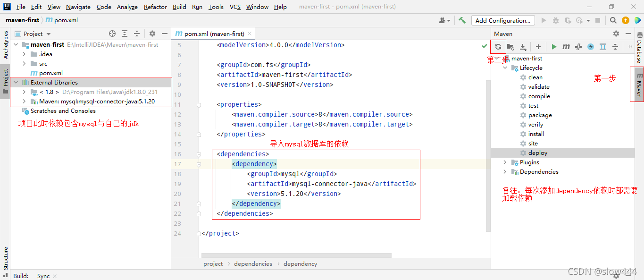Collapse all in the Project panel

[x=137, y=34]
